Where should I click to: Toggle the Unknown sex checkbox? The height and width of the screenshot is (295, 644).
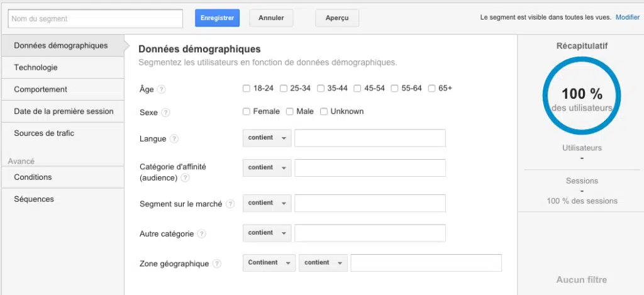[x=324, y=112]
